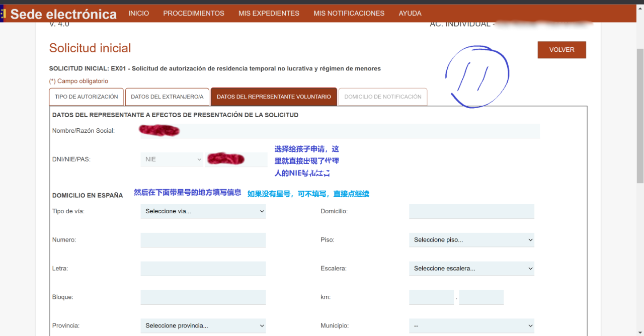
Task: Open the AYUDA menu
Action: pyautogui.click(x=410, y=14)
